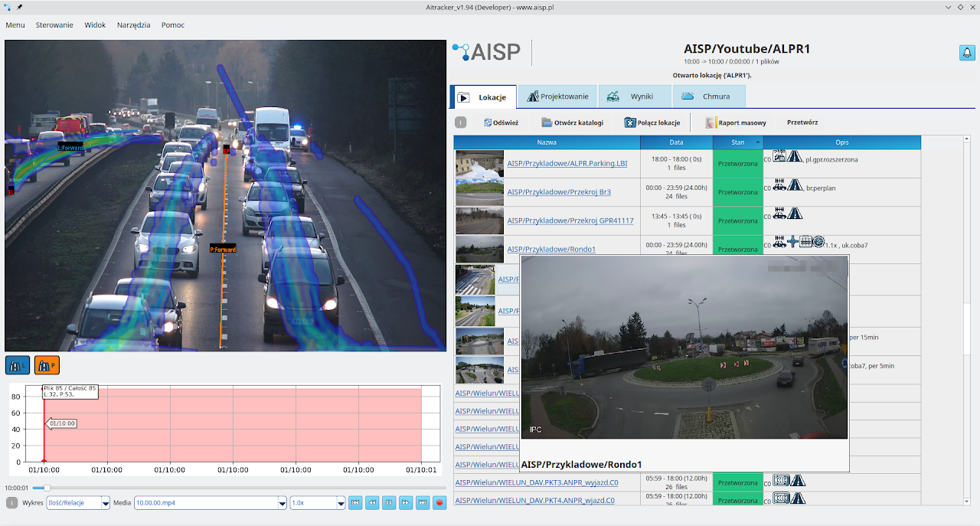The image size is (980, 526).
Task: Click the ALPR.Parking.LBI row thumbnail
Action: (479, 163)
